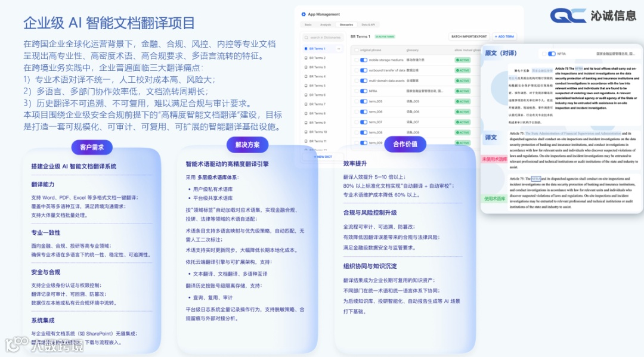The image size is (644, 357).
Task: Toggle the term_006 switch
Action: [364, 111]
